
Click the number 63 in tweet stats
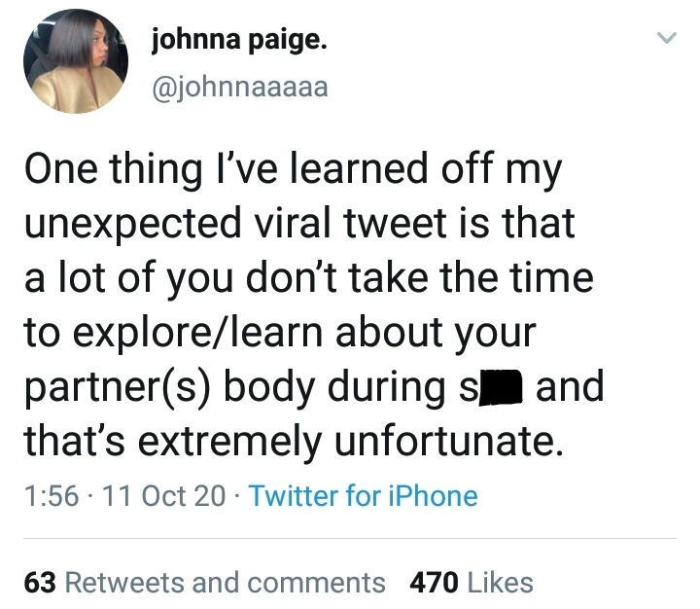point(39,582)
